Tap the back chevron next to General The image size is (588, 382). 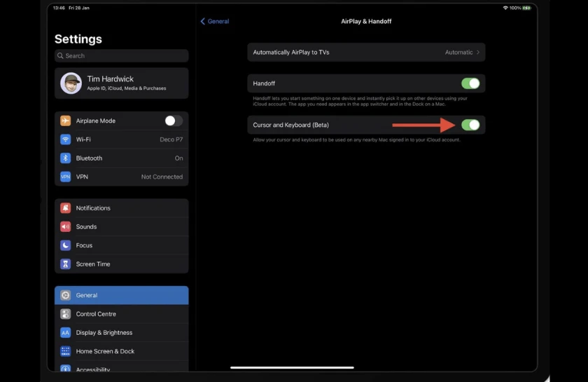(x=203, y=22)
